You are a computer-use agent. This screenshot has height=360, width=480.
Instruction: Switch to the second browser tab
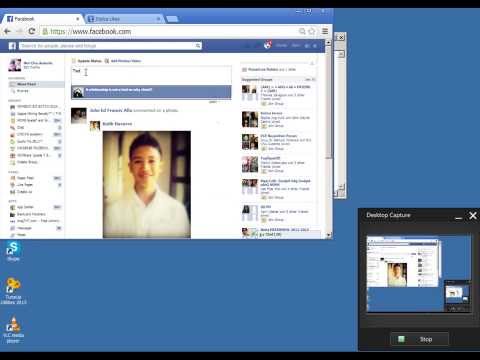[x=124, y=19]
